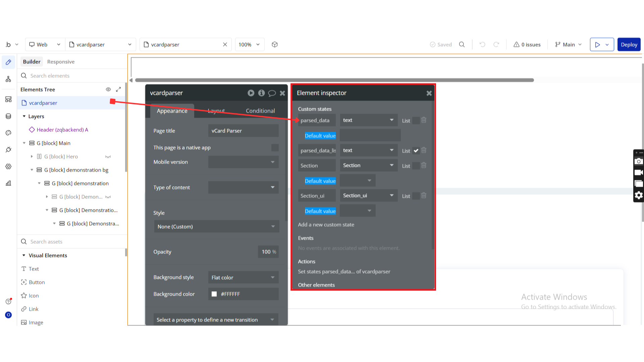Click the info icon in vcardparser panel
644x362 pixels.
coord(262,93)
